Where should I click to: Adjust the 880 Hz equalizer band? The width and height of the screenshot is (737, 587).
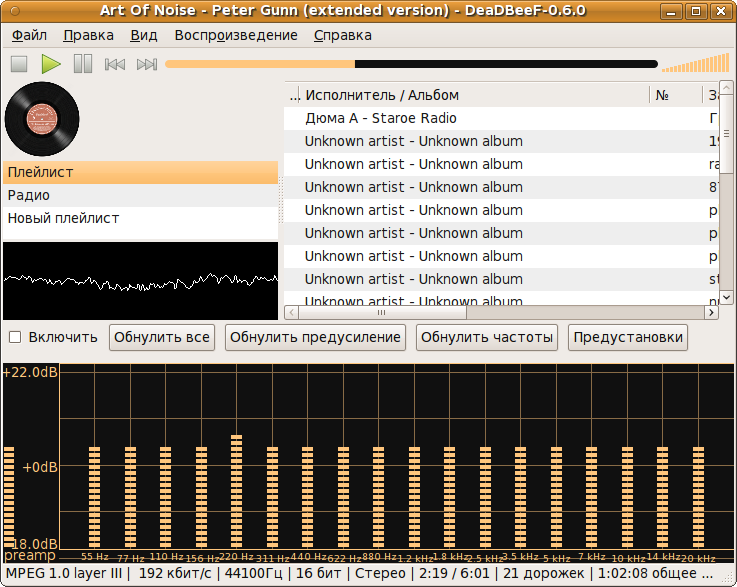(x=378, y=497)
